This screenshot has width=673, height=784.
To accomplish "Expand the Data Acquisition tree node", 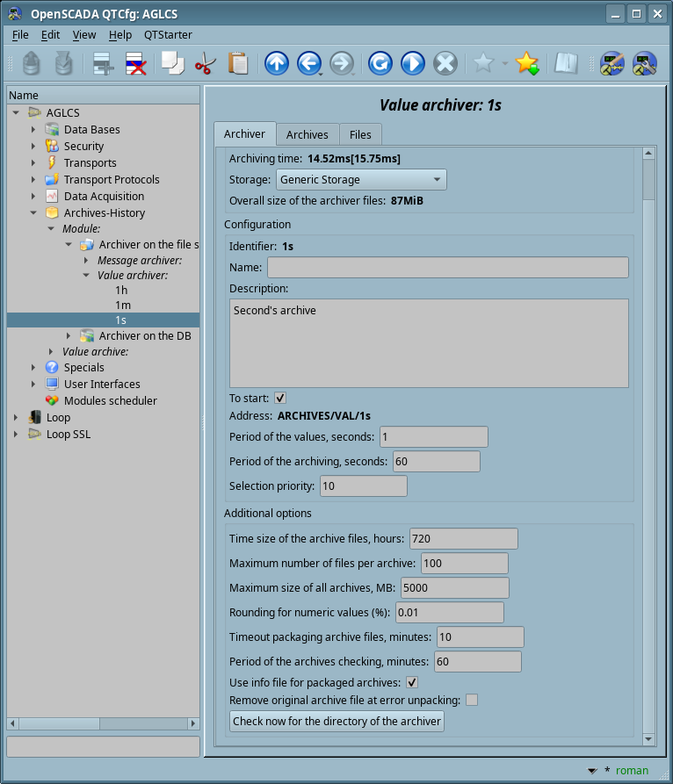I will tap(33, 197).
